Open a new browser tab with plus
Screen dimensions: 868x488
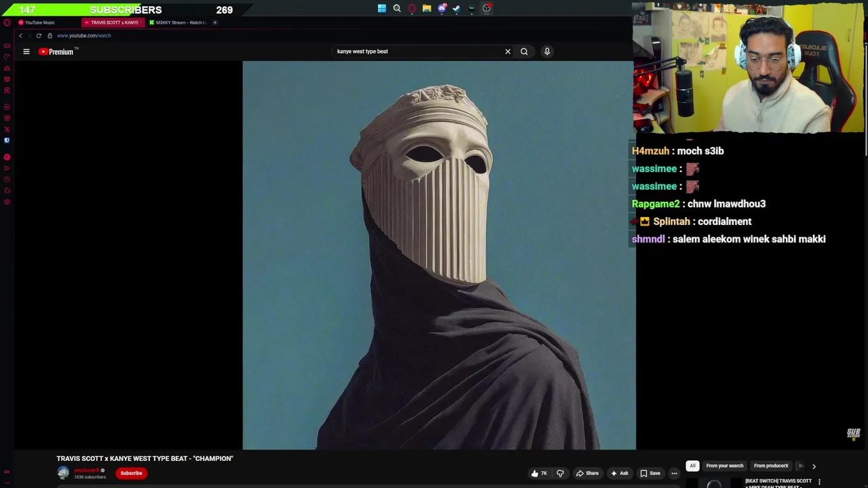point(215,22)
